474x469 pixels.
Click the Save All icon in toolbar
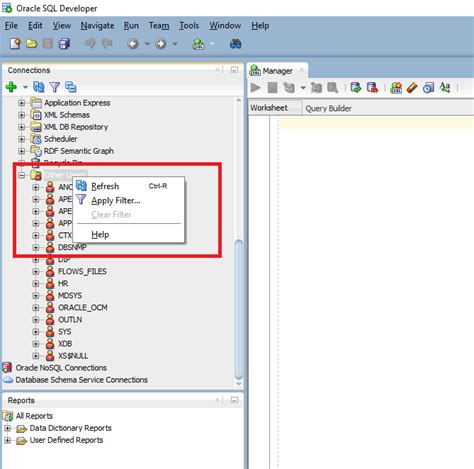[64, 44]
